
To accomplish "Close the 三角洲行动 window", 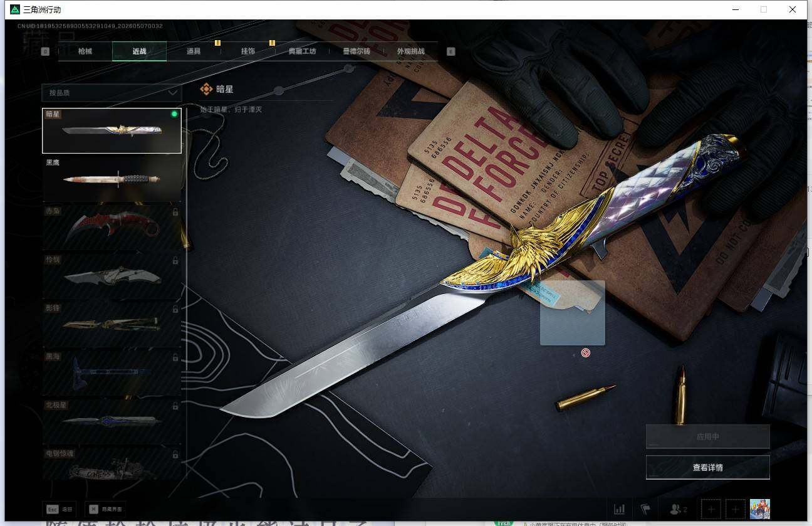I will (x=793, y=9).
